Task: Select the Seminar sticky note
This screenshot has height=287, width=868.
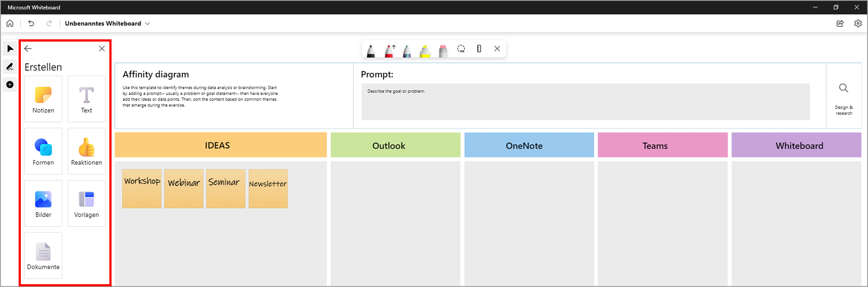Action: [226, 189]
